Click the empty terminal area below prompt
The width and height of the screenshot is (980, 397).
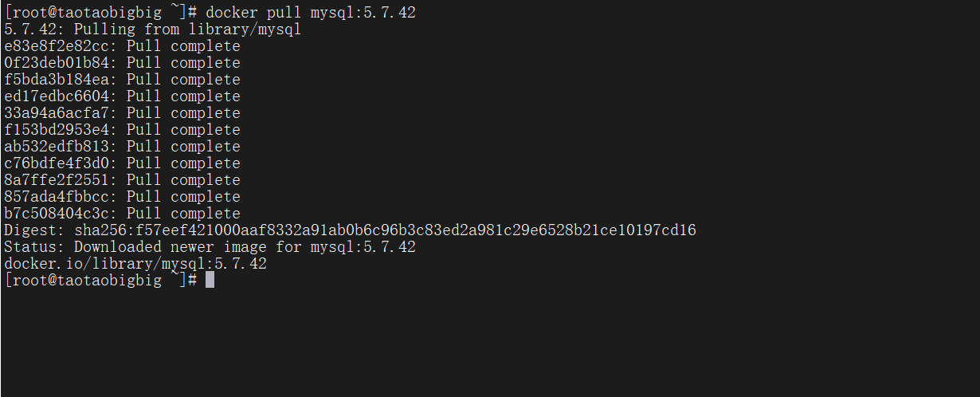click(490, 343)
